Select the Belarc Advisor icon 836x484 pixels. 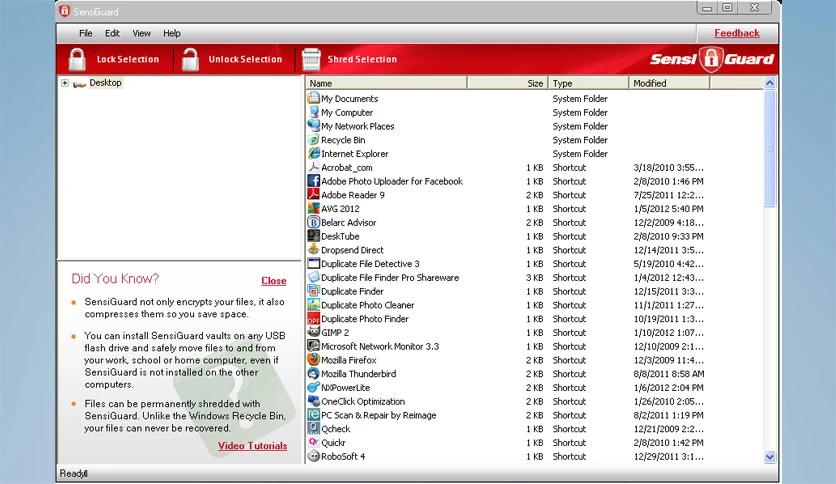pos(314,222)
